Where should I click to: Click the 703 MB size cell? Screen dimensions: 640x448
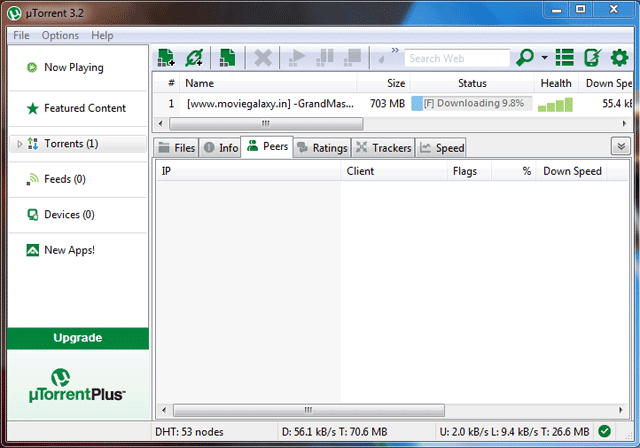click(387, 104)
